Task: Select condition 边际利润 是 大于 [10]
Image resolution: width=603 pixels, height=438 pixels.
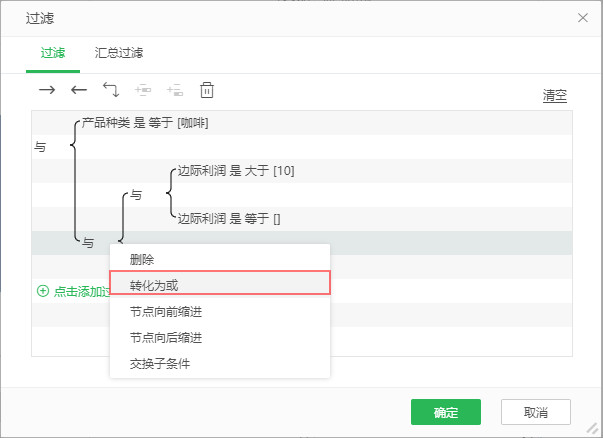Action: pos(236,171)
